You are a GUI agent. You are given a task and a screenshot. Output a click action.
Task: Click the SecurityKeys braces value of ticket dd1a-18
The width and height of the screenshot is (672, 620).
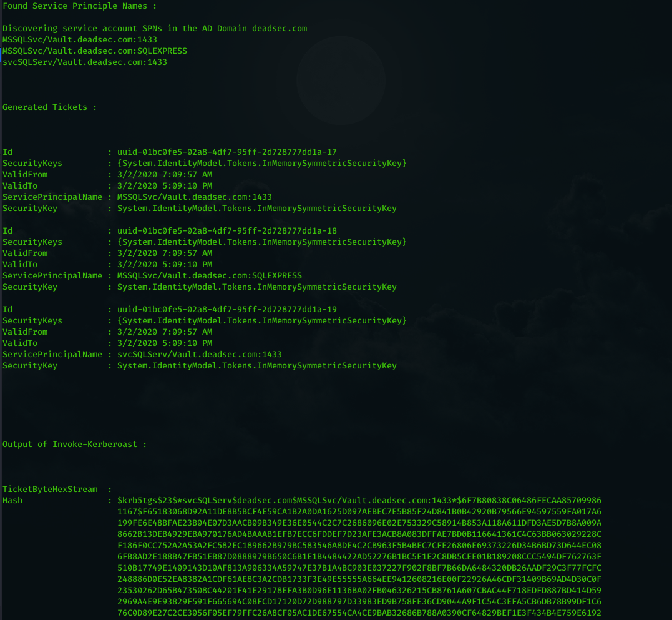click(262, 242)
